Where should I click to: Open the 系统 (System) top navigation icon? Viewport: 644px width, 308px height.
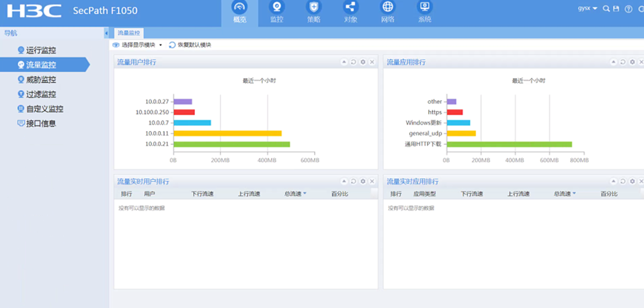[424, 12]
